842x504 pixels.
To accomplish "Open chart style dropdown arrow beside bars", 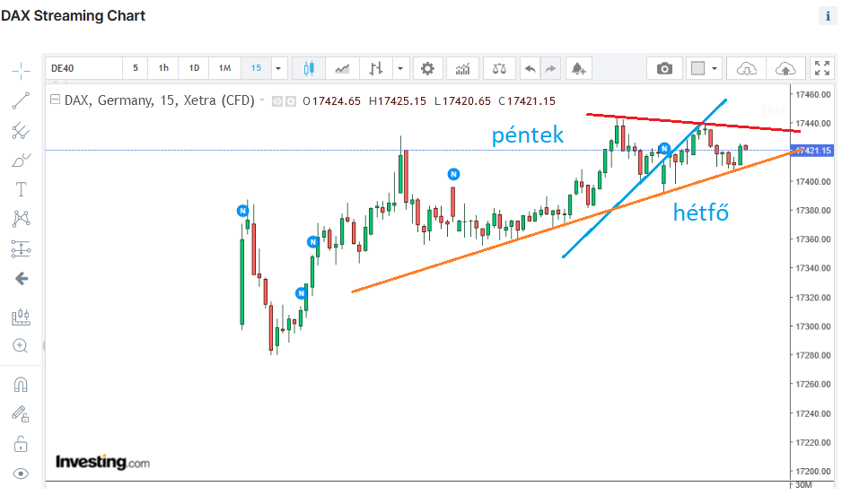I will point(400,68).
